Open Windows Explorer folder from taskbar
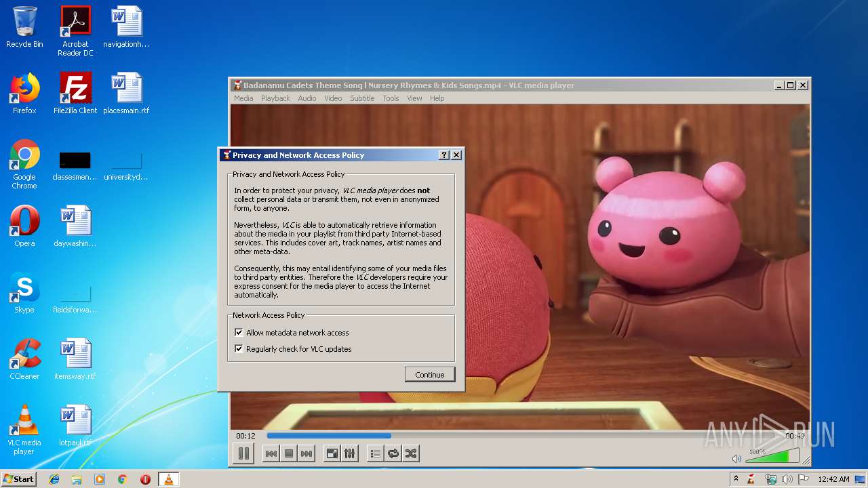Image resolution: width=868 pixels, height=488 pixels. click(77, 479)
